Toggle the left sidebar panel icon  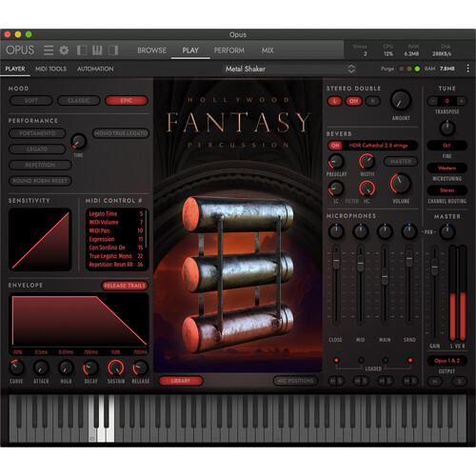coord(82,50)
